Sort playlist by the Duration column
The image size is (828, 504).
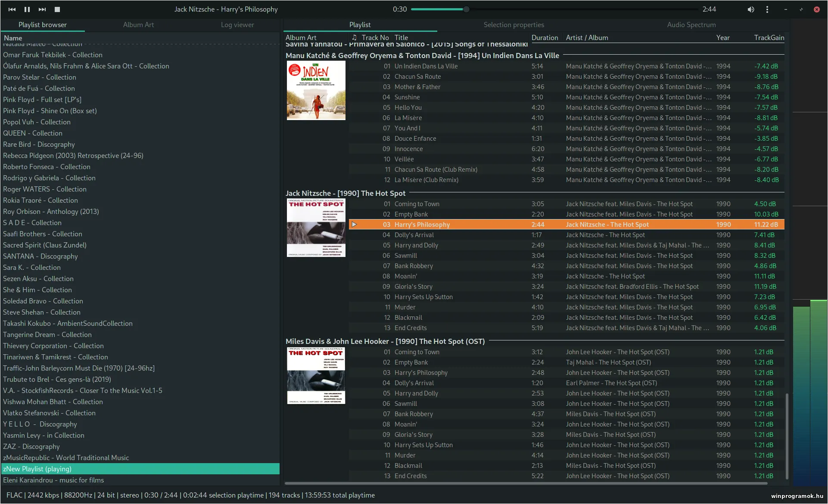tap(545, 37)
